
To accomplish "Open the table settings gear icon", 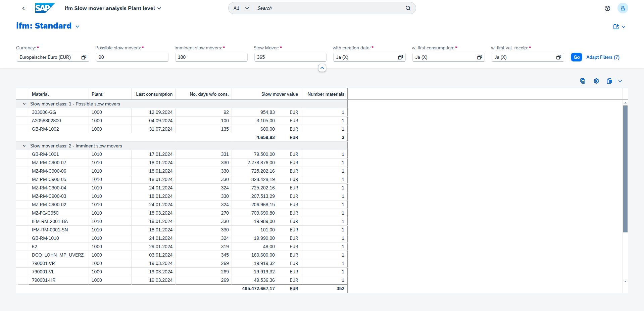I will click(x=596, y=81).
